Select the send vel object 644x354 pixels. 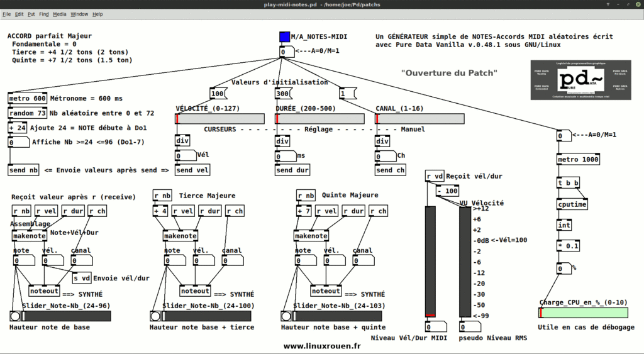(x=192, y=170)
